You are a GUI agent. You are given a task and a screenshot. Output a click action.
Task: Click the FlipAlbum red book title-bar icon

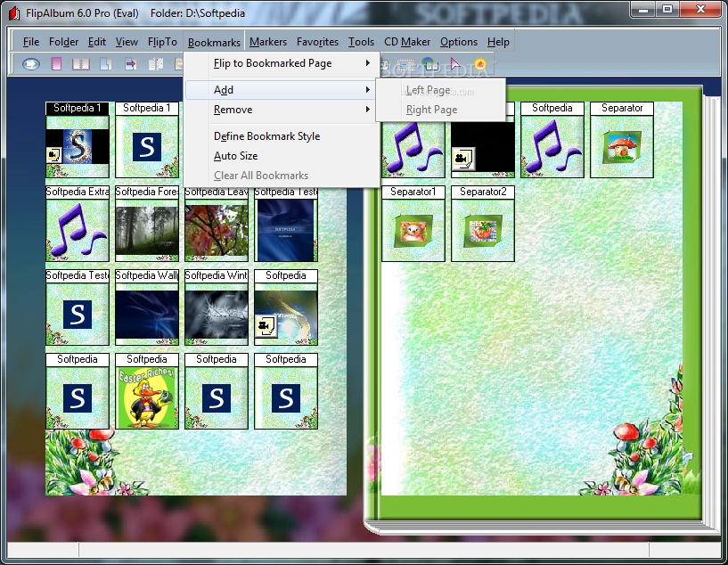(x=14, y=13)
